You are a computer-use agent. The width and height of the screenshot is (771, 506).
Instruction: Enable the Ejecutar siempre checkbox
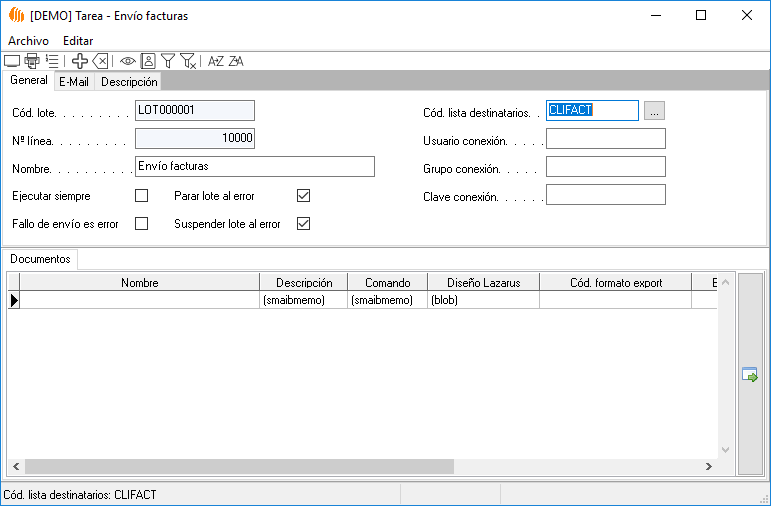pyautogui.click(x=141, y=195)
